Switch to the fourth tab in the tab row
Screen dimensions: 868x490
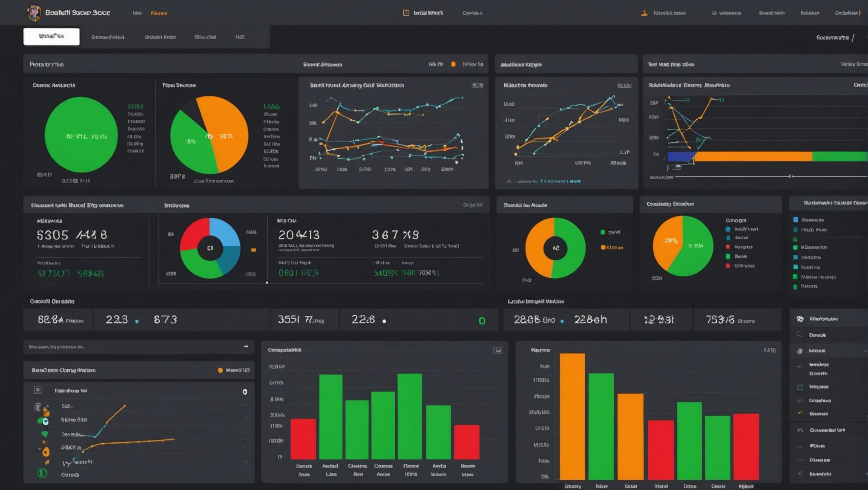205,37
